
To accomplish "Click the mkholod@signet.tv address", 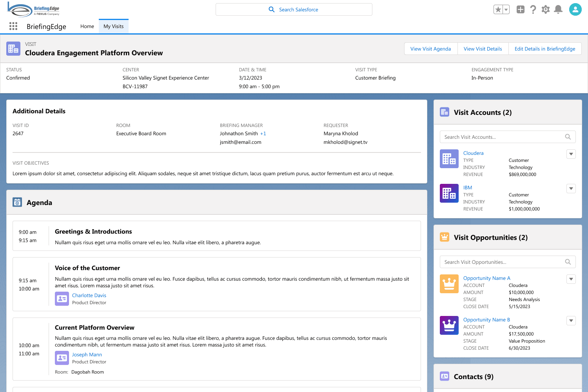I will 345,142.
